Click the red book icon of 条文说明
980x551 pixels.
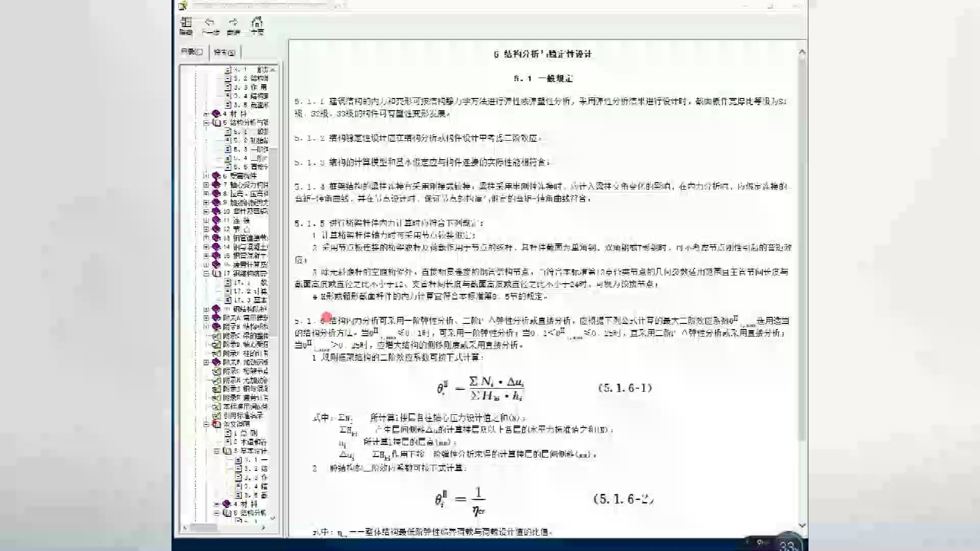[x=216, y=424]
